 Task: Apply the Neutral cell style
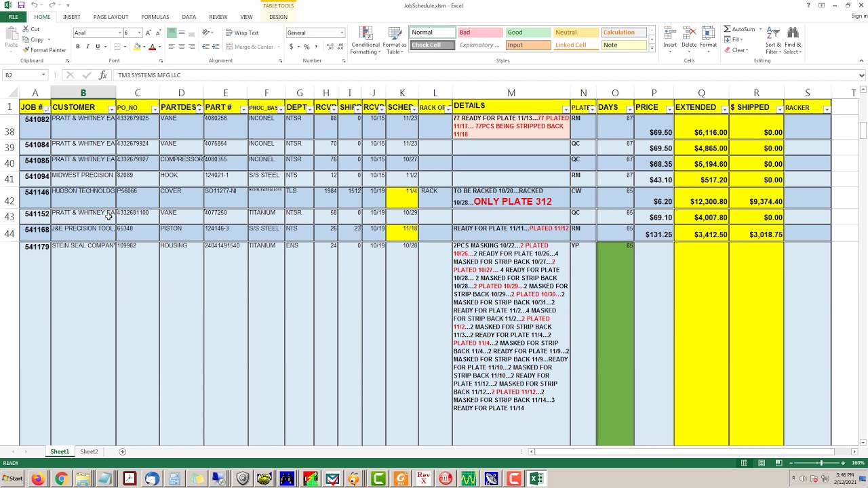576,33
